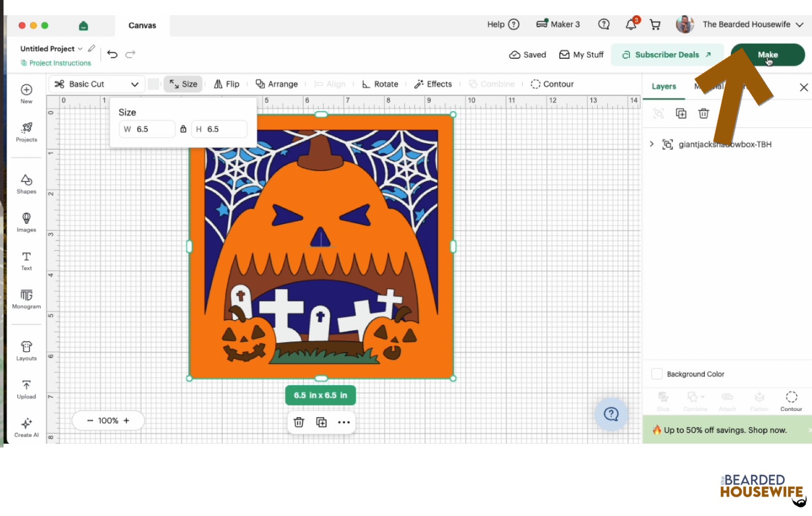Open the notifications bell

[x=631, y=24]
